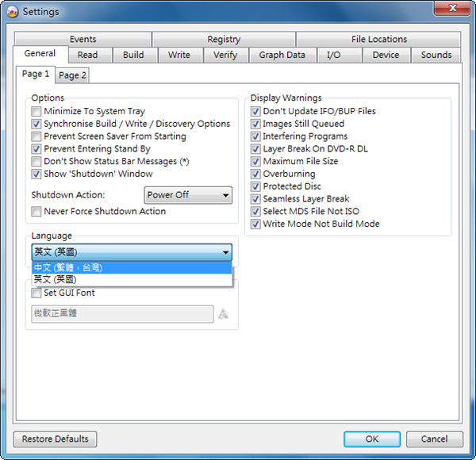The height and width of the screenshot is (460, 476).
Task: Tick Don't Show Status Bar Messages
Action: coord(36,161)
